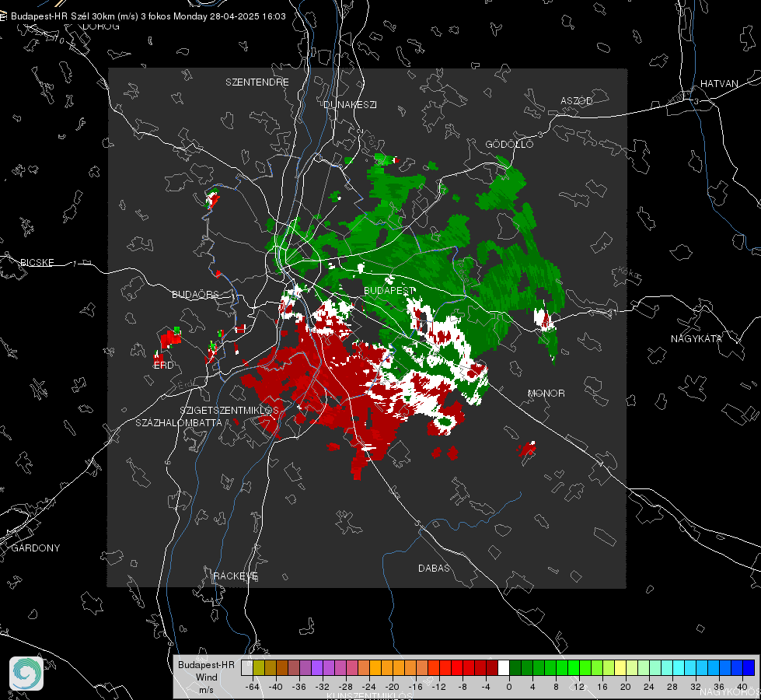Click the 0 legend scale value
The width and height of the screenshot is (761, 700).
pyautogui.click(x=509, y=687)
